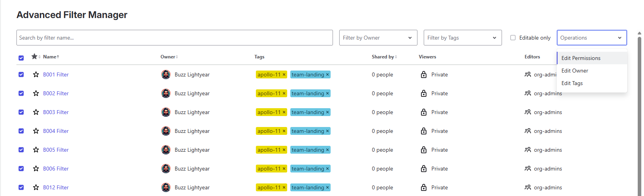
Task: Collapse the Operations dropdown
Action: coord(592,38)
